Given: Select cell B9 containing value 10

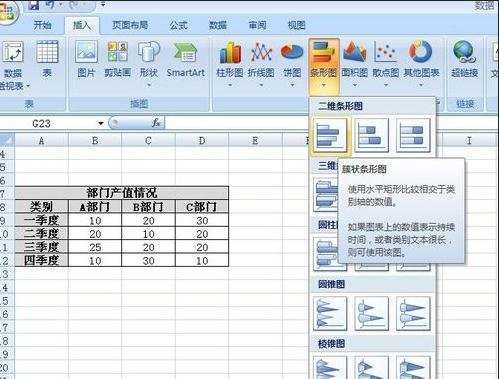Looking at the screenshot, I should (95, 221).
